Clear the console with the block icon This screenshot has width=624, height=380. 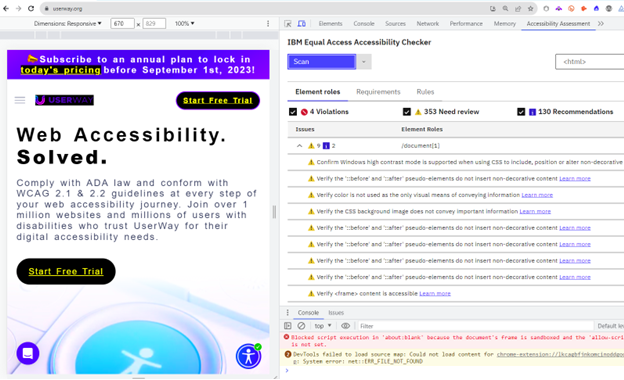click(301, 326)
